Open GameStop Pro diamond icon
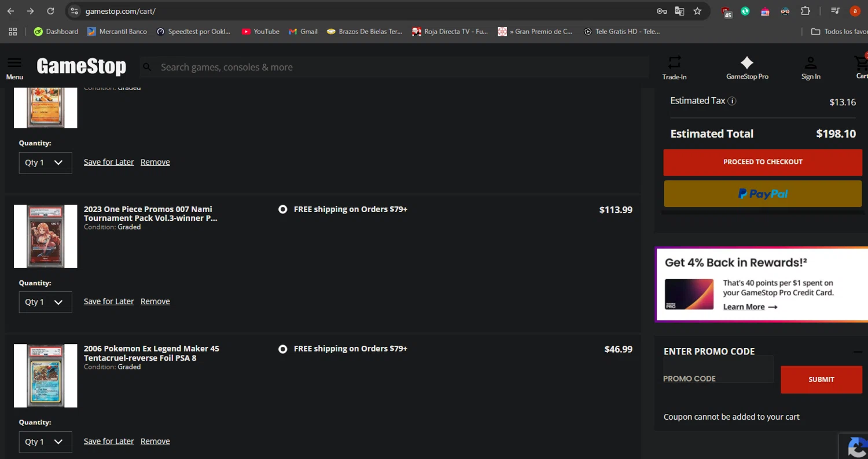The width and height of the screenshot is (868, 459). coord(747,68)
